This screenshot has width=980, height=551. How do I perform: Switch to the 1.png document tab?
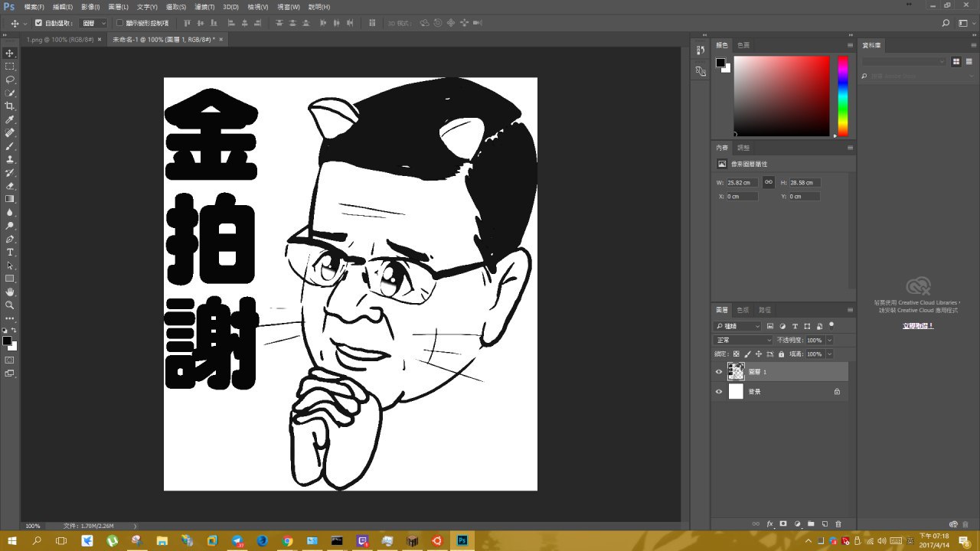(x=60, y=39)
